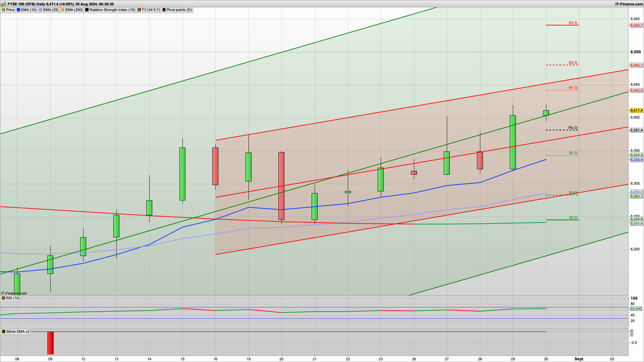This screenshot has width=644, height=362.
Task: Click the 8,381.4 pivot price tag
Action: pyautogui.click(x=636, y=130)
